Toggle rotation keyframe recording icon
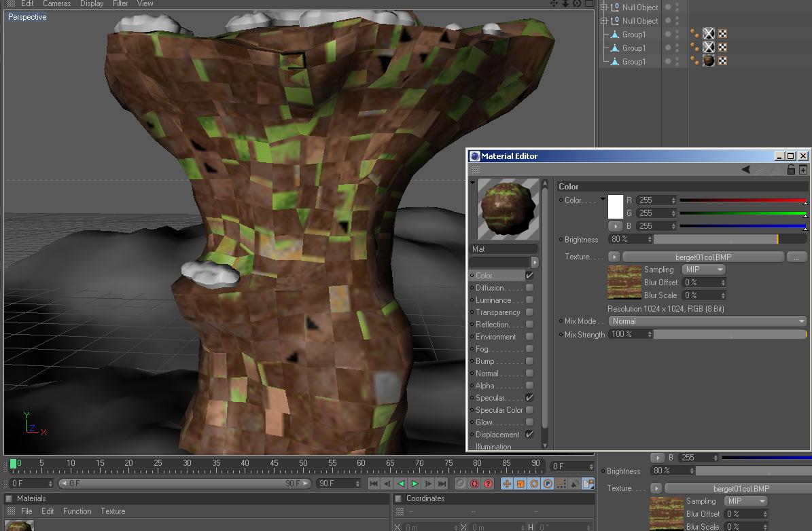Image resolution: width=812 pixels, height=531 pixels. pos(534,483)
